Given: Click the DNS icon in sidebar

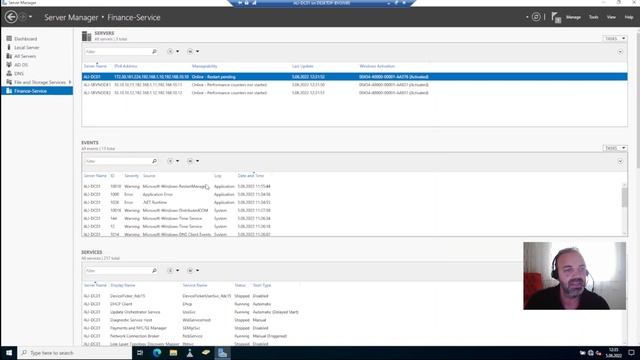Looking at the screenshot, I should coord(9,73).
